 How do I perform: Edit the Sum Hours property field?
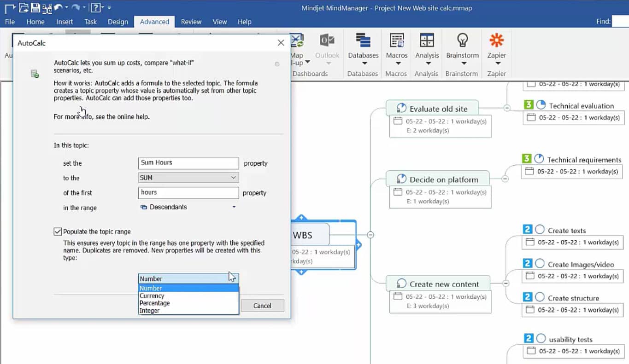(x=188, y=162)
